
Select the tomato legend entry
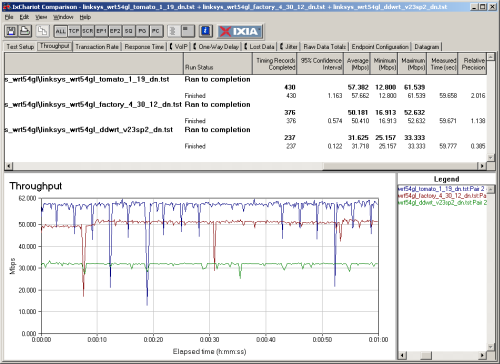(x=442, y=189)
